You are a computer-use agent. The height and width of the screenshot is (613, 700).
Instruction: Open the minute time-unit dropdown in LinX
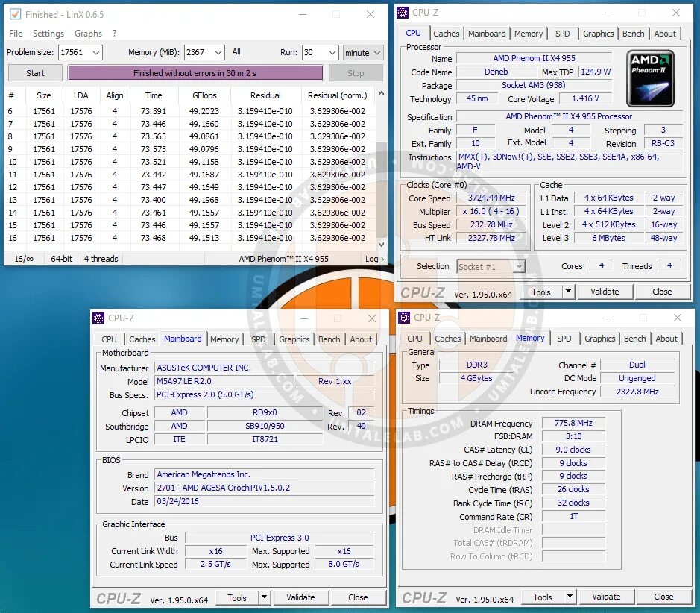(x=363, y=53)
